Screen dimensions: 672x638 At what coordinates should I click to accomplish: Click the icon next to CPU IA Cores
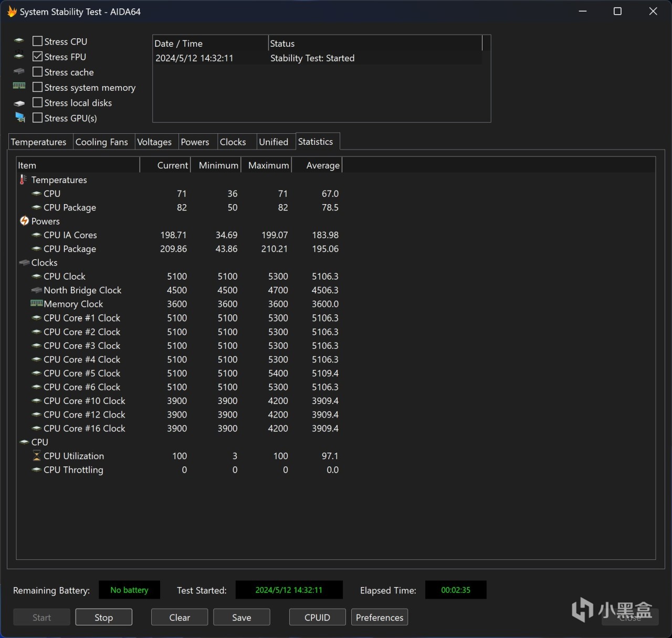click(x=36, y=235)
